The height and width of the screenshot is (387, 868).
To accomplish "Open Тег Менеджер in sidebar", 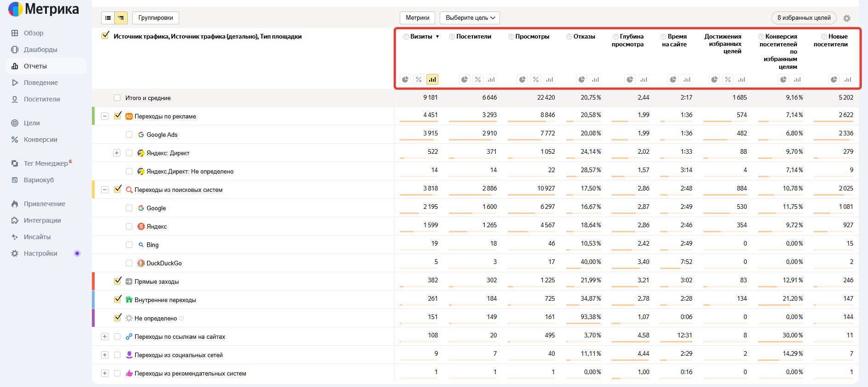I will 46,163.
